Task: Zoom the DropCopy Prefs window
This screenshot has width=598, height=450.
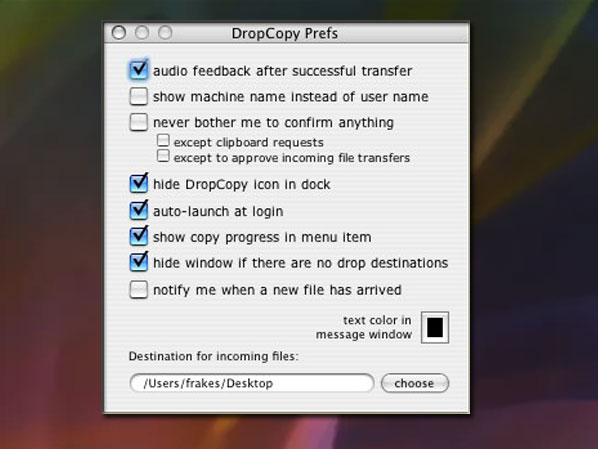Action: [165, 33]
